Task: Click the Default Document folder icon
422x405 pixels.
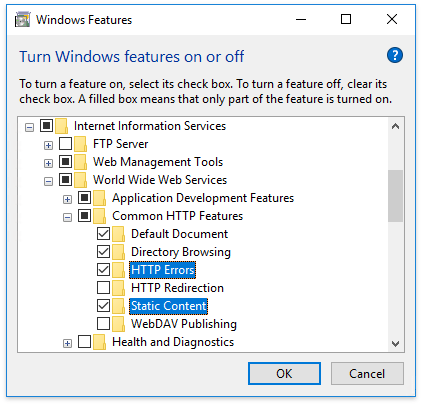Action: [x=118, y=234]
